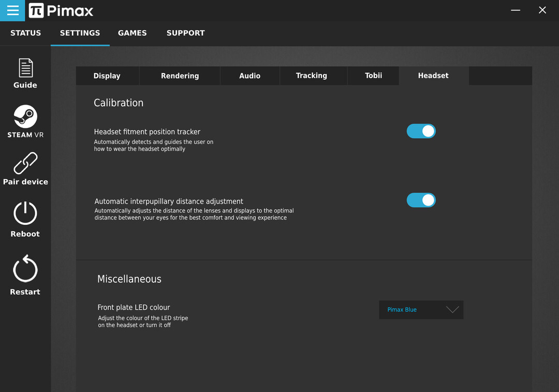Click the Restart circular arrow icon
Screen dimensions: 559x392
pos(25,269)
